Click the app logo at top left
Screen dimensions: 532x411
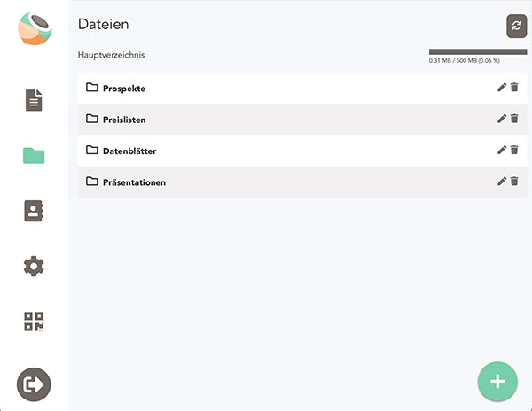click(x=35, y=29)
